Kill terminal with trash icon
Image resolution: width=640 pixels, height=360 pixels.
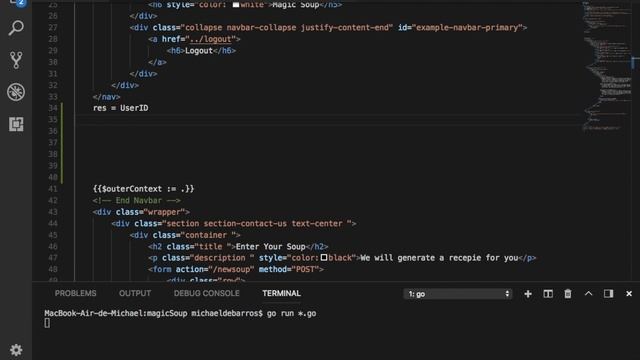coord(568,294)
